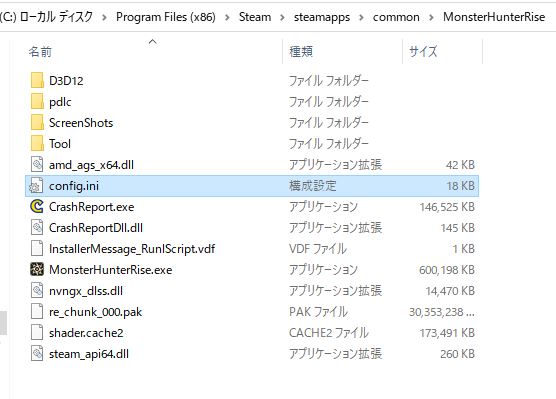Click the PAK ファイル type cell

pos(318,312)
